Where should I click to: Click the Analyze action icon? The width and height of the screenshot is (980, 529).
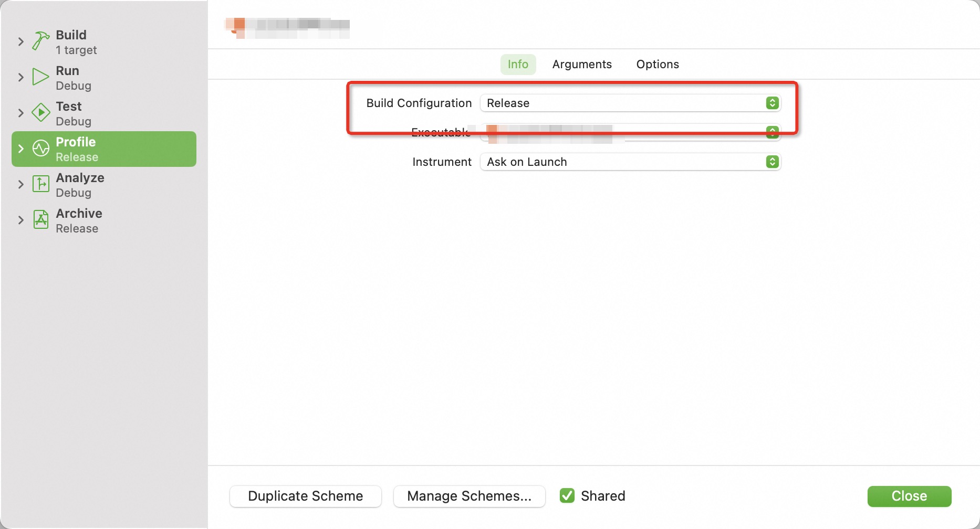40,184
